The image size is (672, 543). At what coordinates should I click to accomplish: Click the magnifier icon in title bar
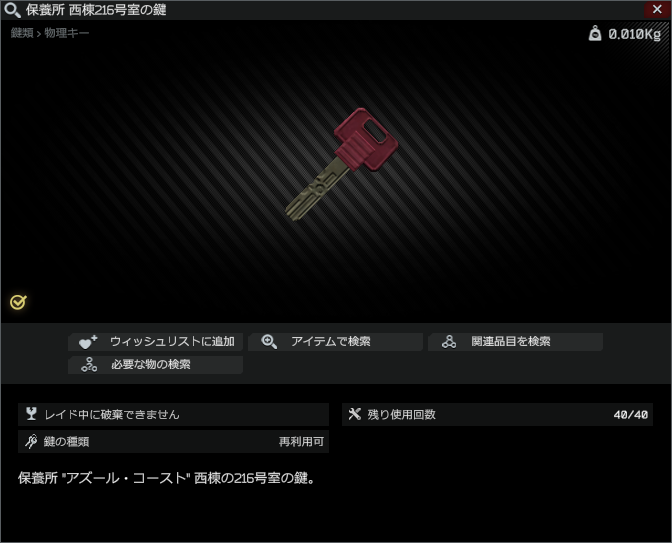coord(12,10)
